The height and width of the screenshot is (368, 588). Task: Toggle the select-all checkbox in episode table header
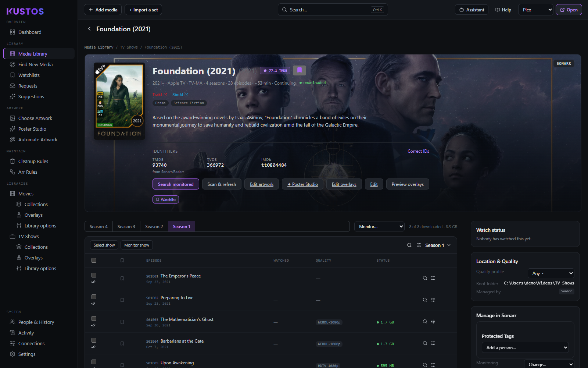(x=94, y=260)
